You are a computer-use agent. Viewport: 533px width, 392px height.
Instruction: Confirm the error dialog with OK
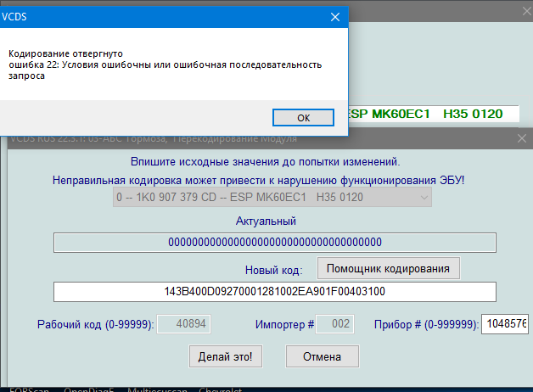click(303, 118)
